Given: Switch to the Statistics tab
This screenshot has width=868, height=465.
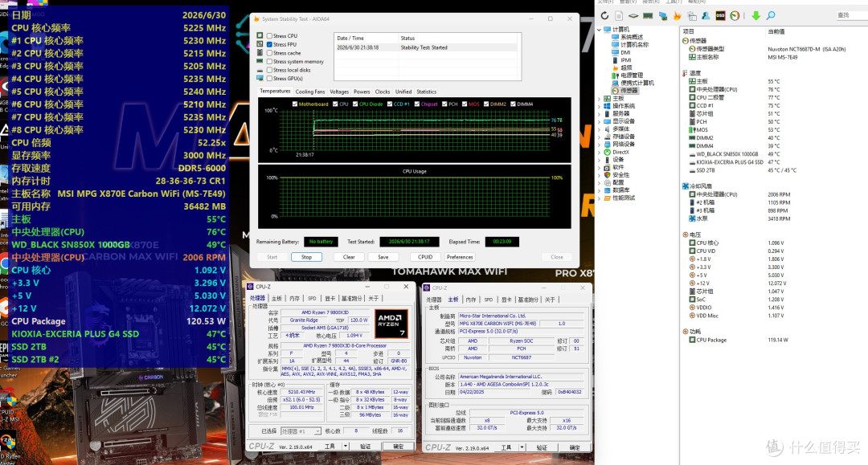Looking at the screenshot, I should (426, 92).
